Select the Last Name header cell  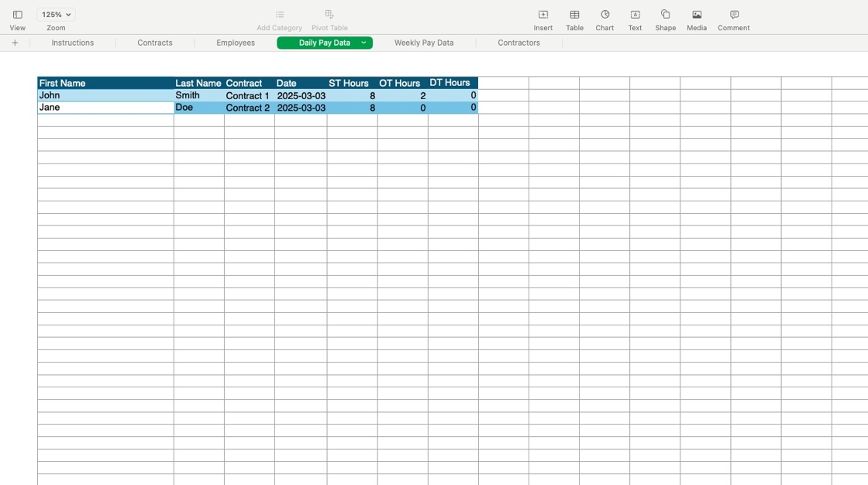(x=198, y=83)
